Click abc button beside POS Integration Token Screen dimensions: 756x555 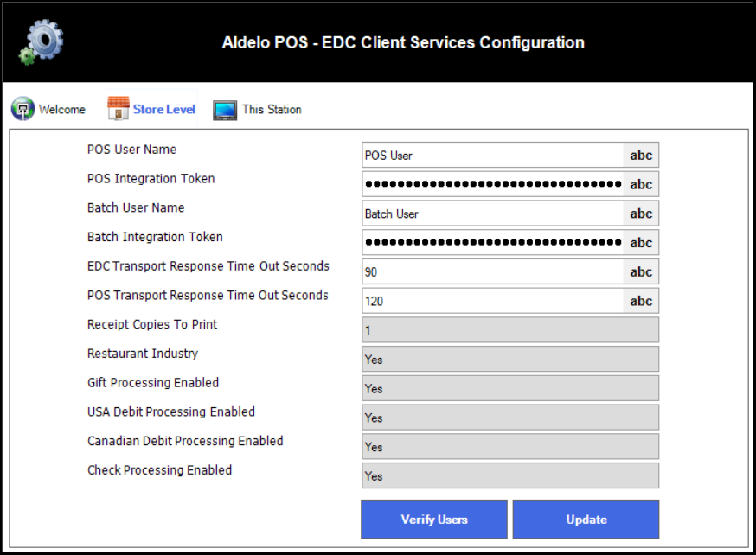[x=641, y=184]
